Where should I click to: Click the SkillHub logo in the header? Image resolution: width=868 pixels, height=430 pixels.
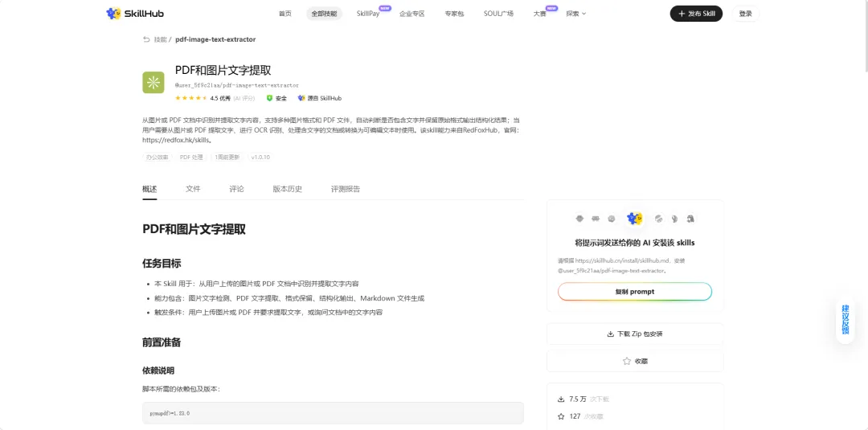tap(134, 14)
